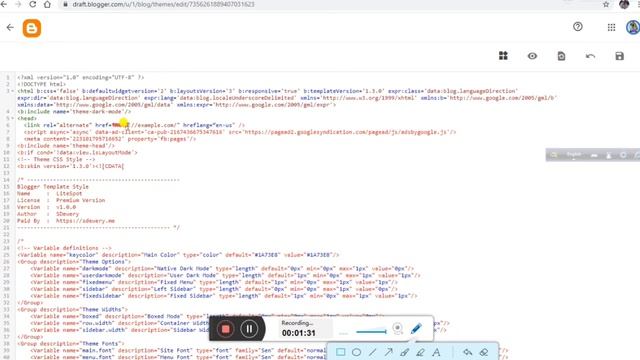Click the 'theme-head' include line
The image size is (640, 360).
66,146
